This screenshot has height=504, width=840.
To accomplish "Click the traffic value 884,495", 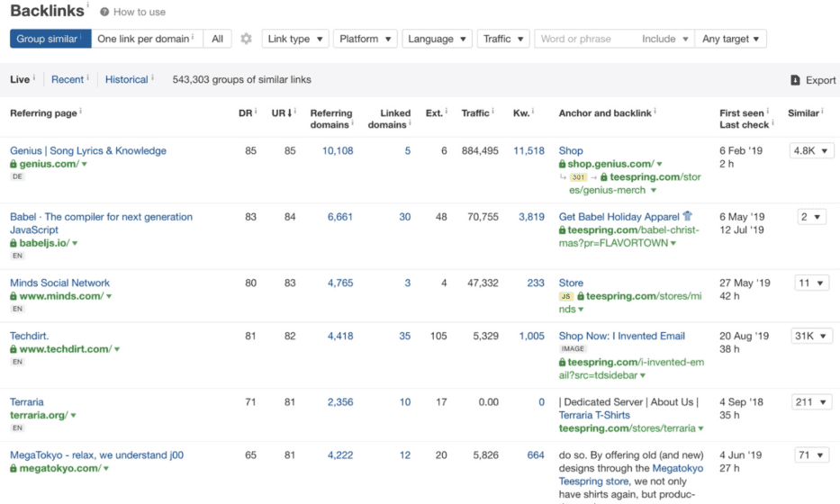I will pyautogui.click(x=480, y=150).
